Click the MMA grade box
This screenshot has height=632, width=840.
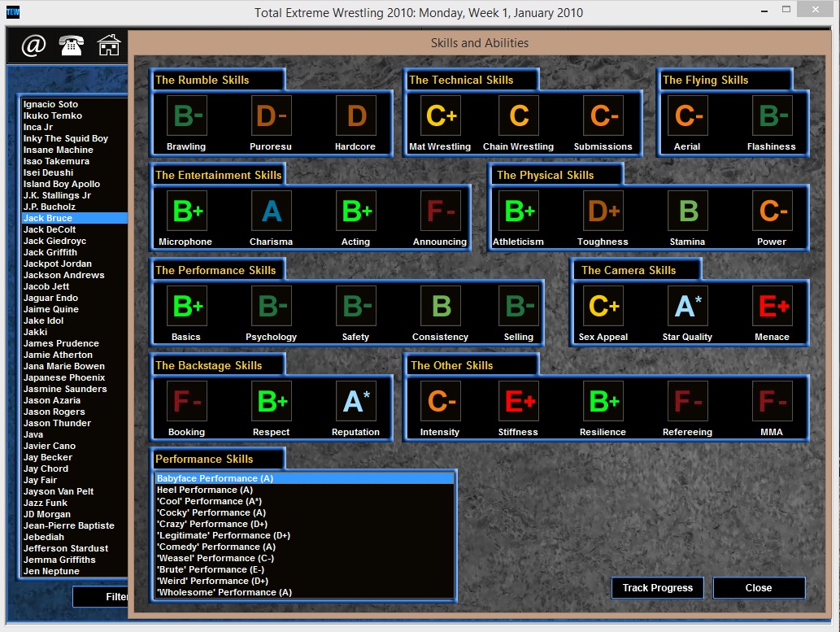[770, 399]
